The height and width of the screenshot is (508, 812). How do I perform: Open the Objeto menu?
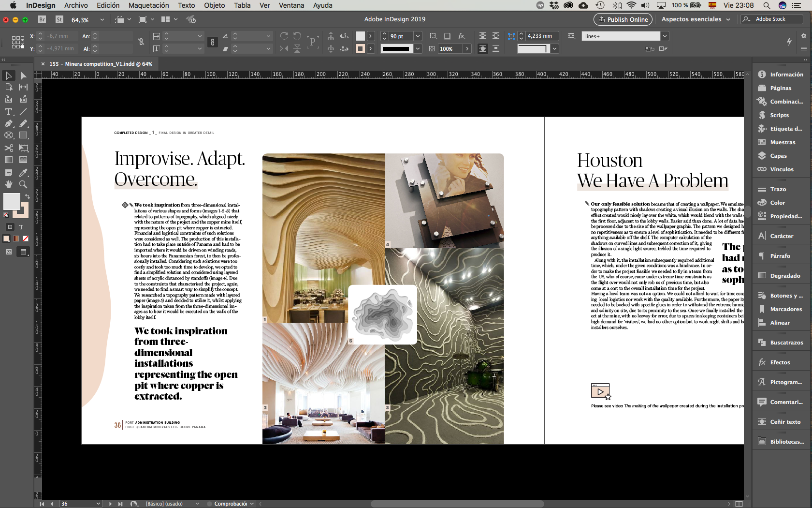(214, 5)
